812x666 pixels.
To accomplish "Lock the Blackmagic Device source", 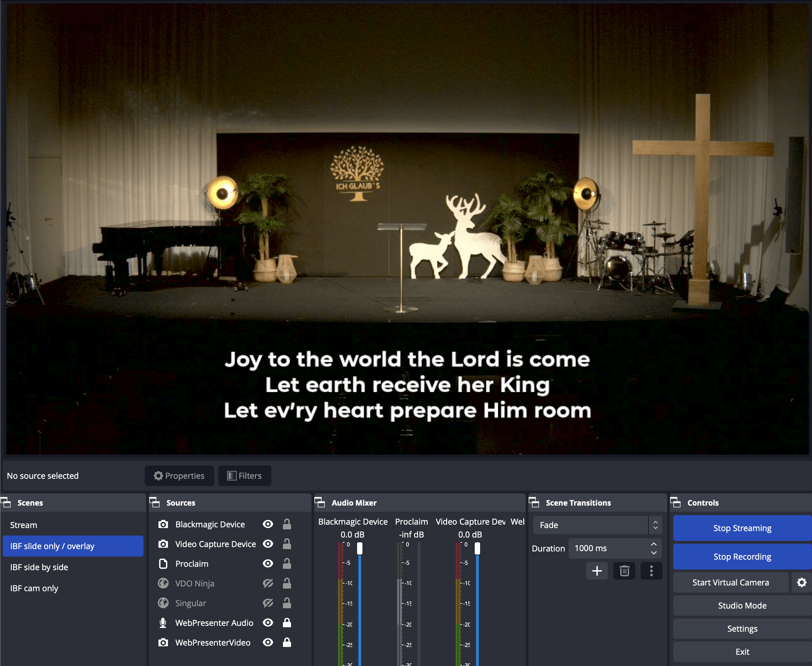I will tap(287, 524).
